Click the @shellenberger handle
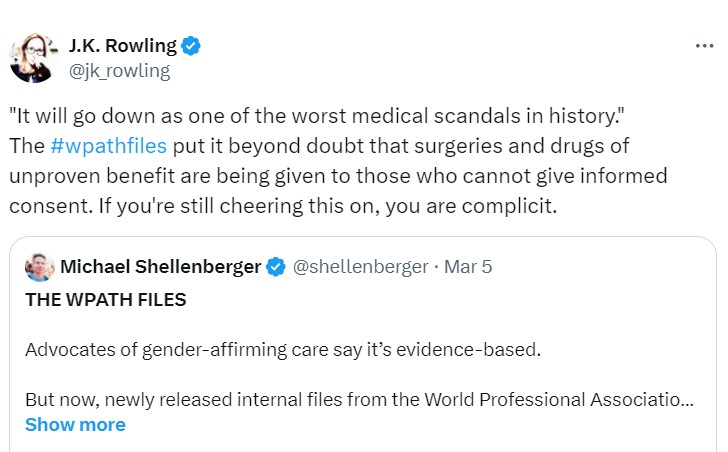This screenshot has height=452, width=728. pos(360,267)
